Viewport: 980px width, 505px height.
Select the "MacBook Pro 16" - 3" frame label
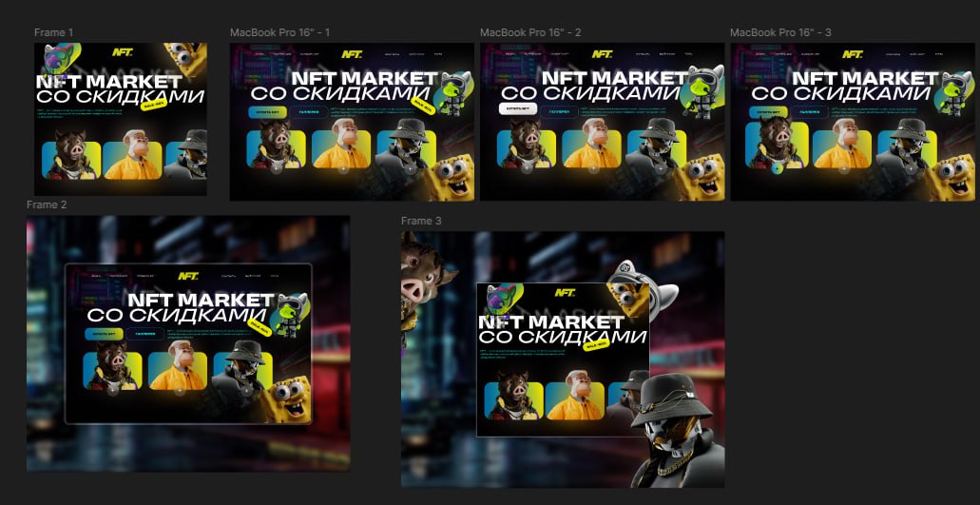click(780, 32)
